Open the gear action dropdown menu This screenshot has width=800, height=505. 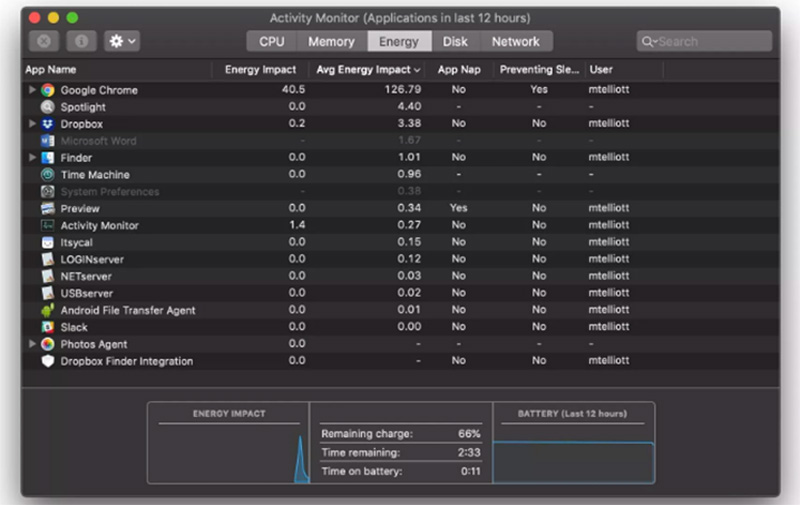point(122,42)
